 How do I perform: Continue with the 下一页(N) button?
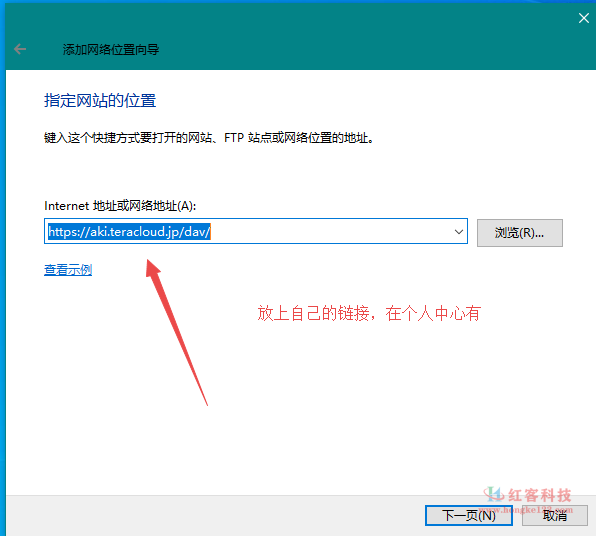pos(468,515)
